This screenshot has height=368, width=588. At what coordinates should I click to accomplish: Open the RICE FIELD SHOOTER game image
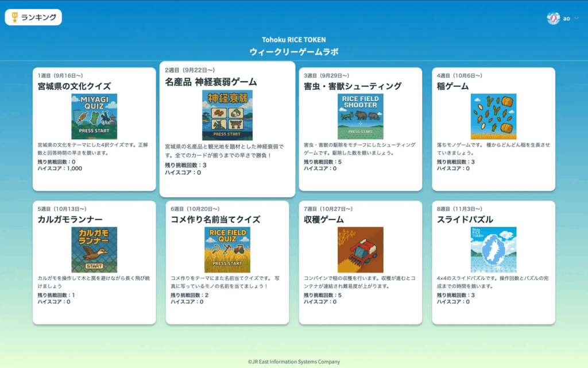pos(360,117)
